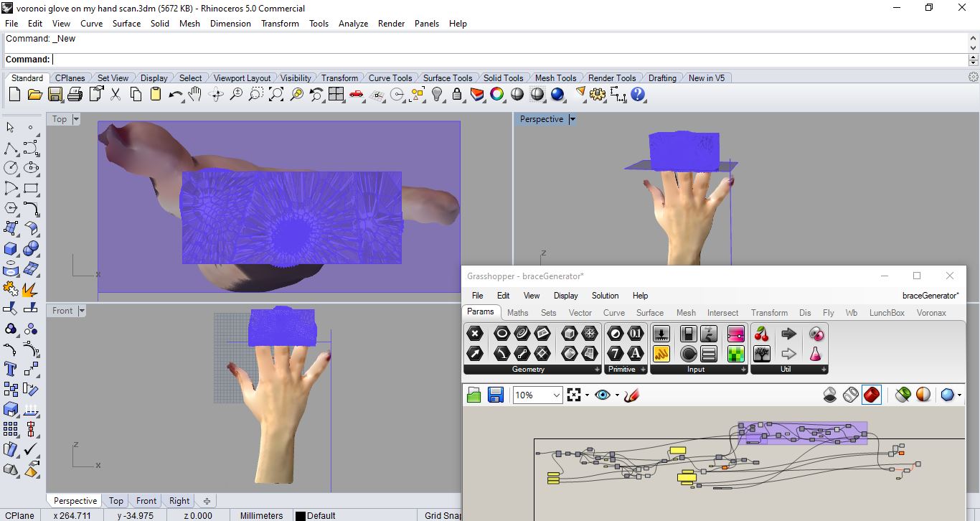Click the pink flask icon in Grasshopper Util

point(816,353)
